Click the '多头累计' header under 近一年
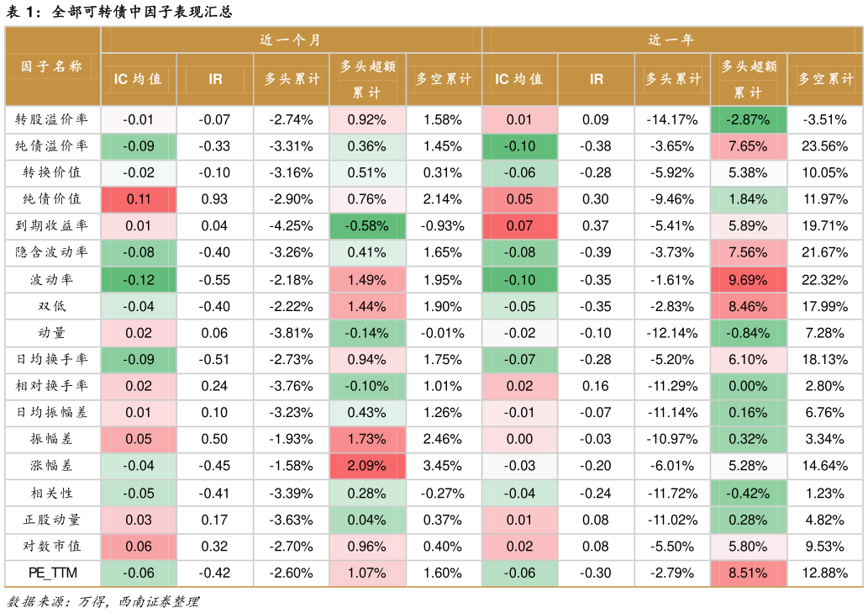868x613 pixels. (x=672, y=79)
